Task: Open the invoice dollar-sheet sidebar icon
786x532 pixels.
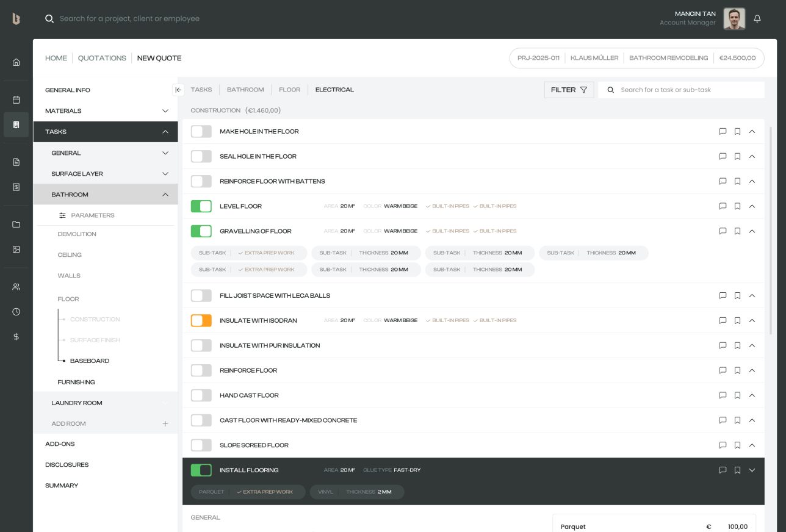Action: pos(16,187)
